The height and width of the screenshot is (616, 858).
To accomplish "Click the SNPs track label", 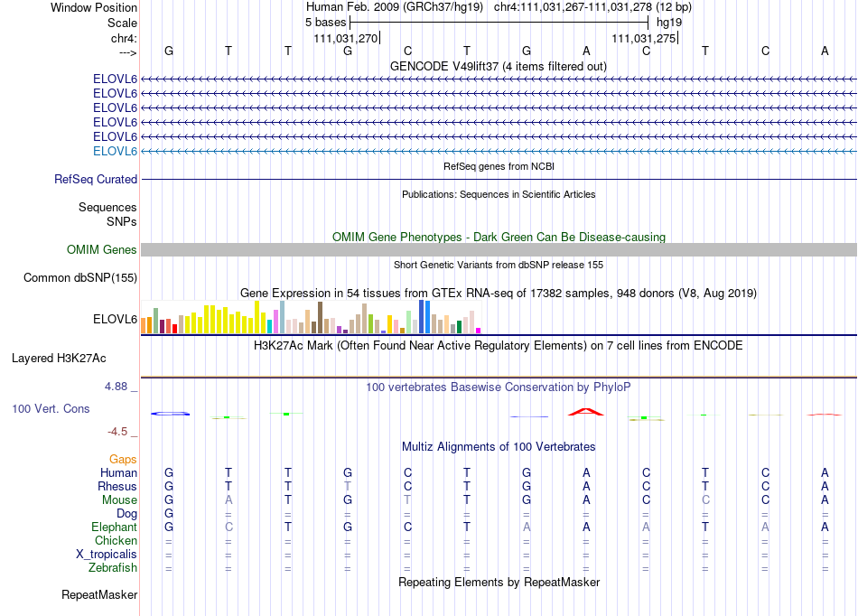I will pyautogui.click(x=122, y=221).
